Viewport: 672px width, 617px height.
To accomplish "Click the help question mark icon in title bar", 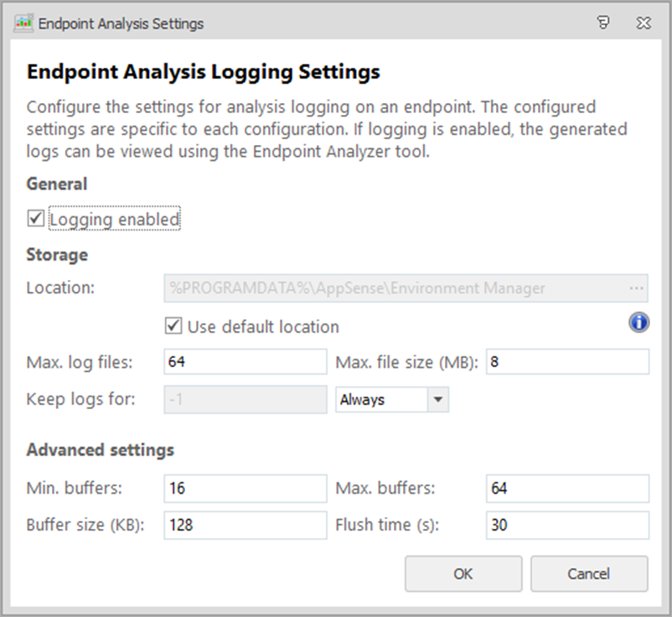I will [603, 23].
